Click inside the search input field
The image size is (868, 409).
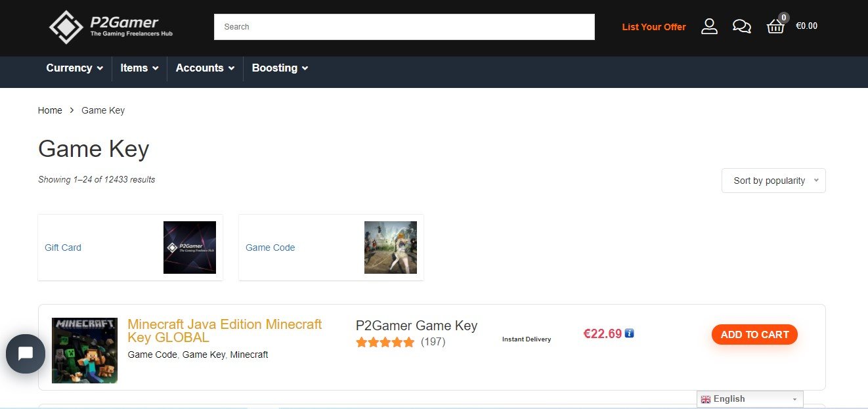[x=404, y=26]
